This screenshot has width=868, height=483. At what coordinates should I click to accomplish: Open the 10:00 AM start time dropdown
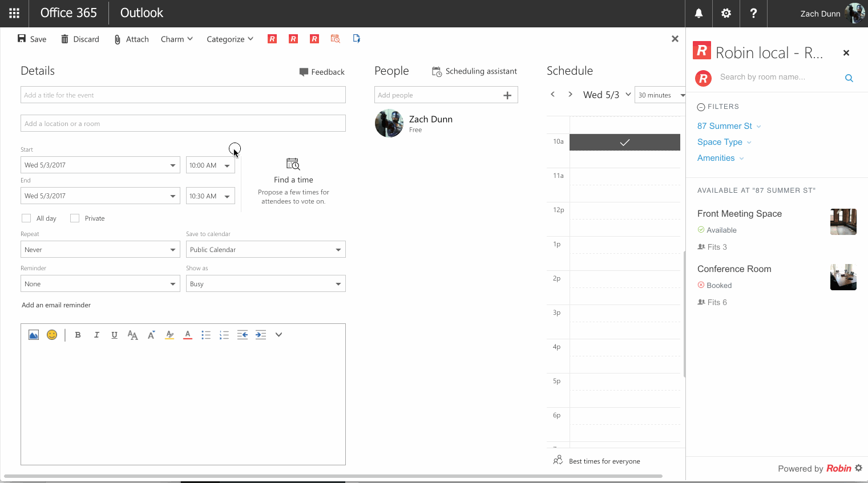coord(211,165)
